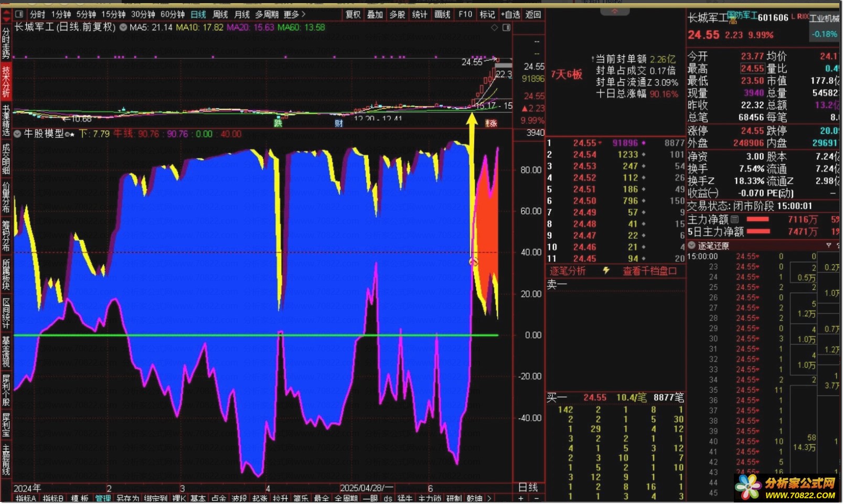The image size is (844, 504).
Task: Switch to 5分钟 period
Action: (86, 14)
